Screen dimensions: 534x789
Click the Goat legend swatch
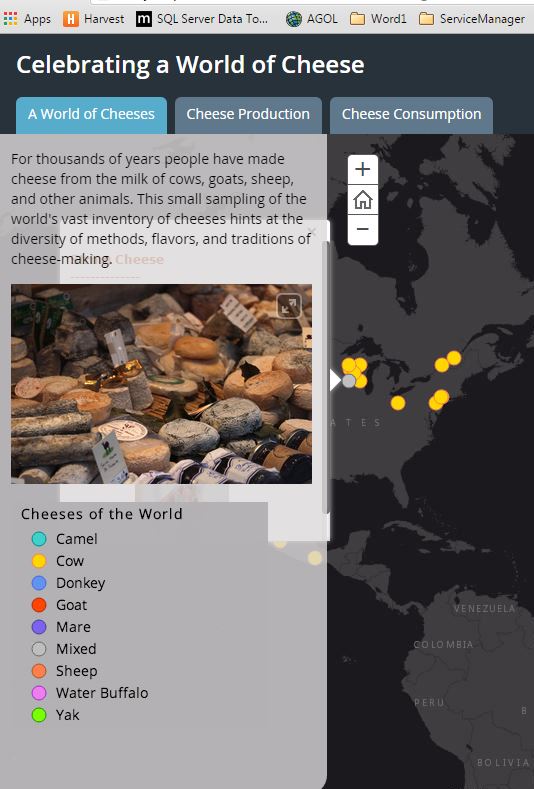(x=39, y=605)
